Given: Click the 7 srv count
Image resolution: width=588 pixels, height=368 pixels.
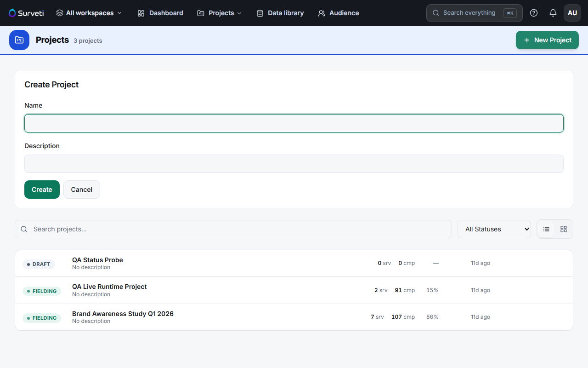Looking at the screenshot, I should pyautogui.click(x=377, y=317).
